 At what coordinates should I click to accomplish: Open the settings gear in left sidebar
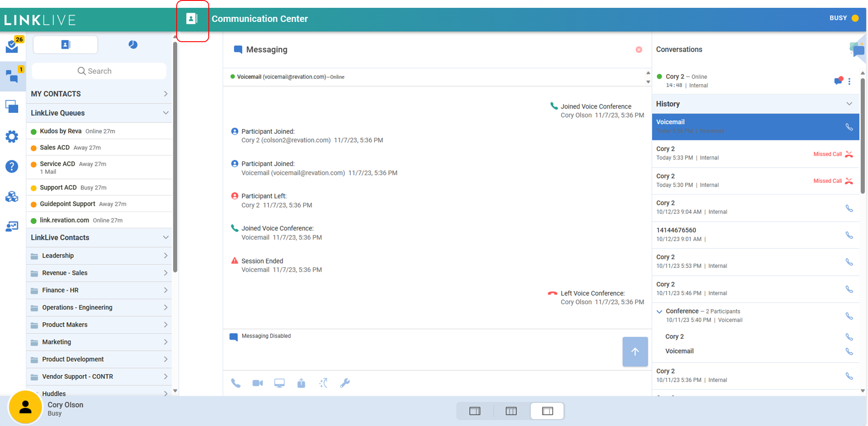tap(12, 137)
